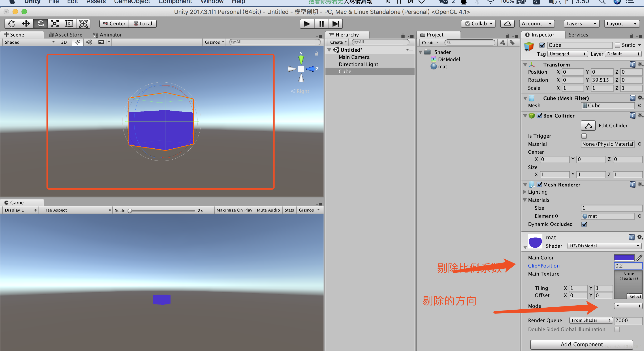
Task: Click Edit Collider icon button
Action: click(588, 126)
